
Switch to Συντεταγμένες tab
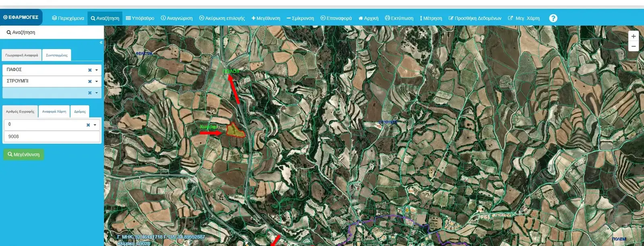tap(57, 55)
